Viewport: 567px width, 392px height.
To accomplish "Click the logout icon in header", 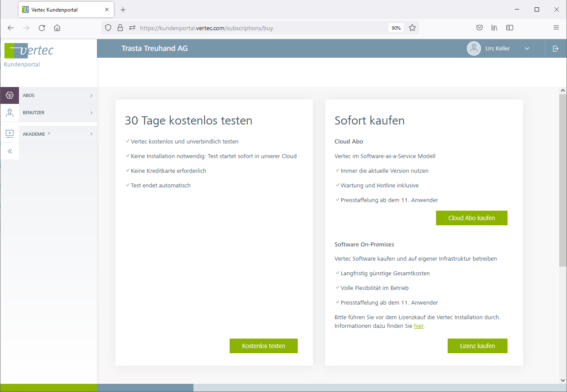I will pos(555,49).
